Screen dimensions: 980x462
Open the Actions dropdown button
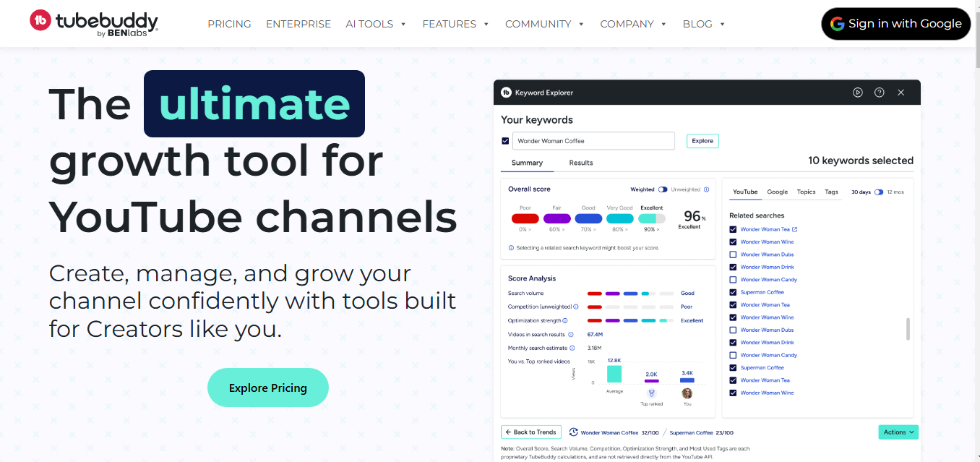pyautogui.click(x=898, y=432)
